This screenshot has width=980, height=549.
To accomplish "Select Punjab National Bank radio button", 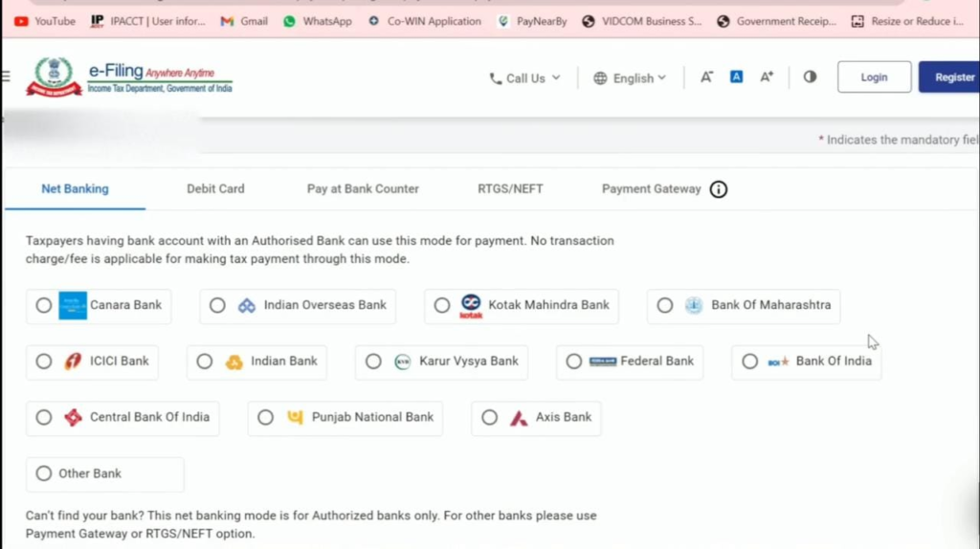I will pyautogui.click(x=266, y=418).
